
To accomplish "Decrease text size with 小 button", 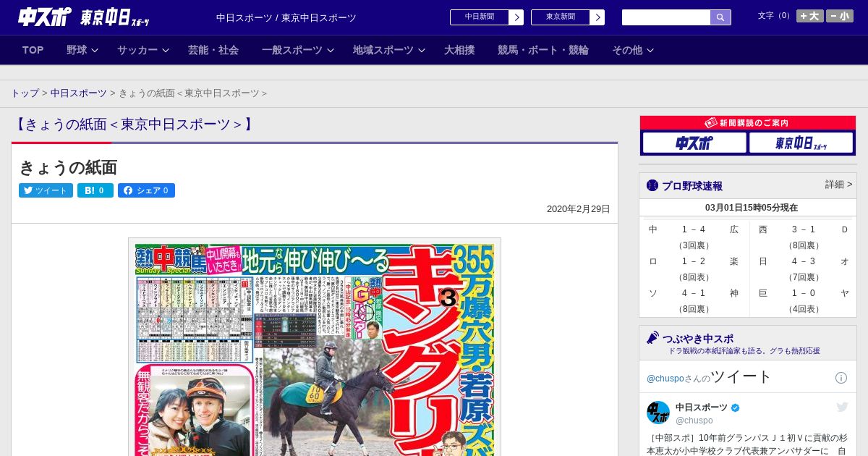I will point(840,16).
